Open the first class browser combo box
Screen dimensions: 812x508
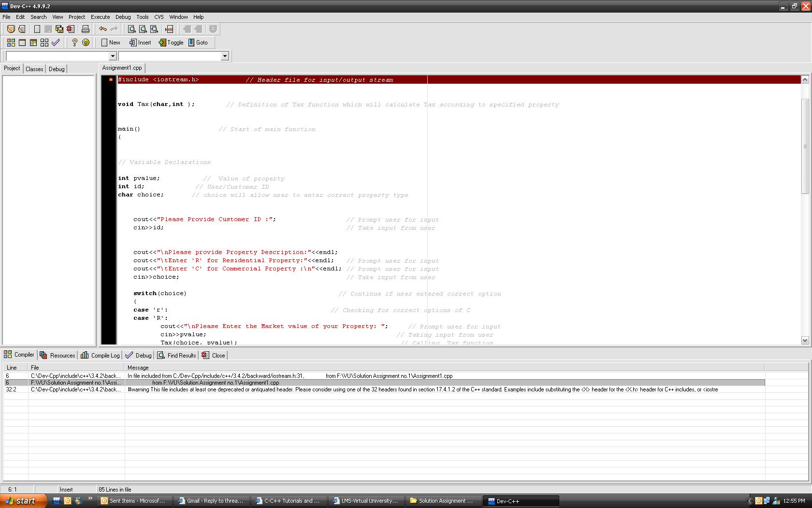pyautogui.click(x=61, y=56)
